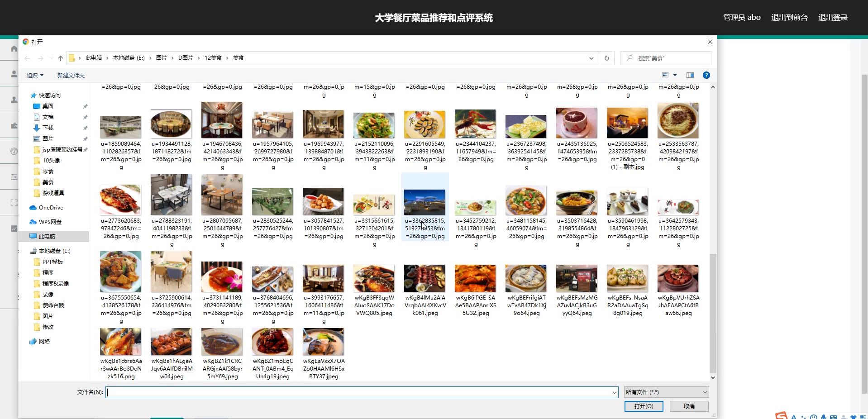Click the up-one-level arrow in navigation bar
Viewport: 868px width, 419px height.
pos(61,58)
